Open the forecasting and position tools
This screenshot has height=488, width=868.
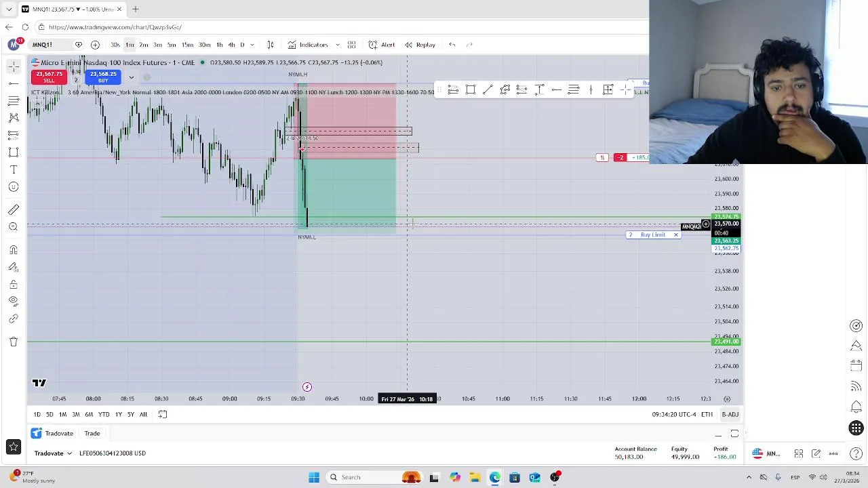coord(14,135)
